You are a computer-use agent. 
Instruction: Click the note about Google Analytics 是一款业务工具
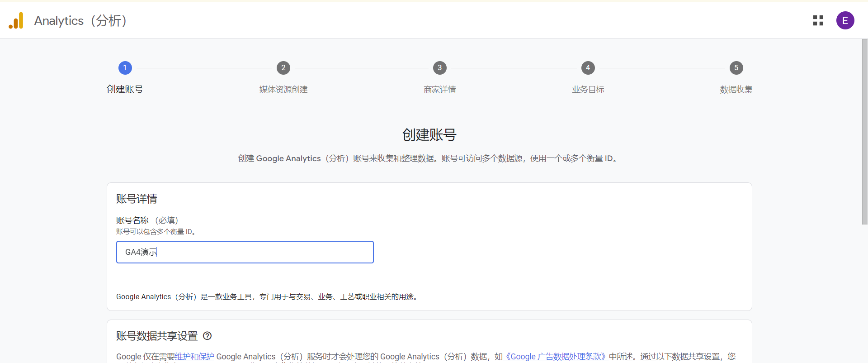[268, 297]
